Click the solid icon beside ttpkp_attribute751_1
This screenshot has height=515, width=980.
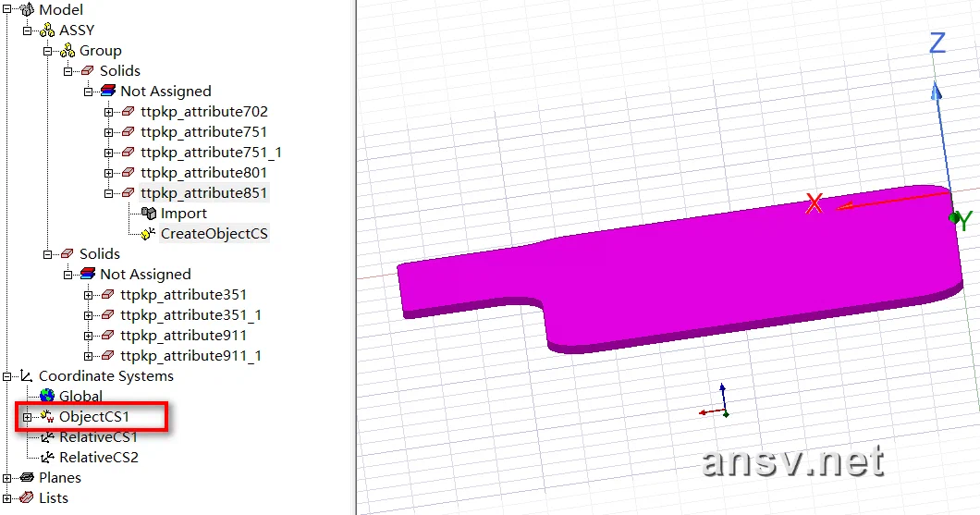(129, 152)
